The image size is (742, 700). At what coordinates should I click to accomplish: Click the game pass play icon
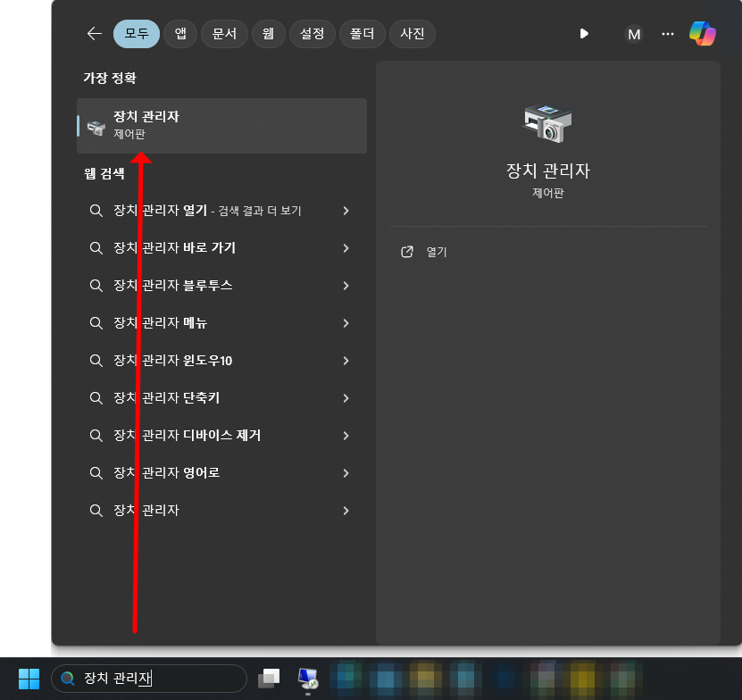584,33
